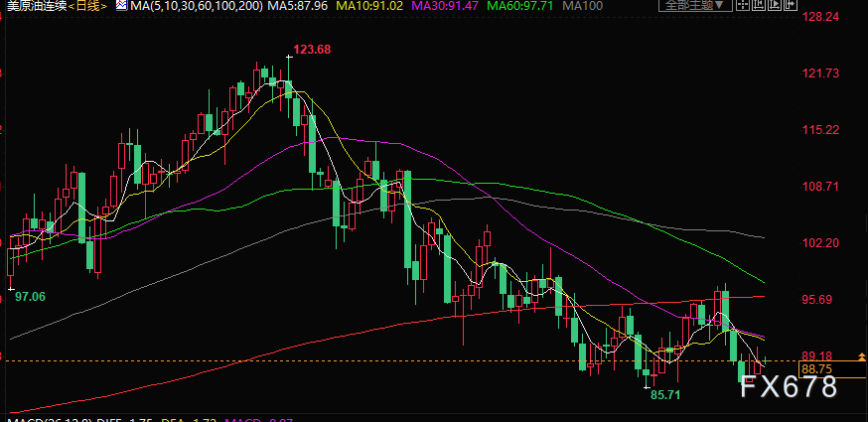The image size is (868, 422).
Task: Click the grey MA100 label
Action: coord(582,7)
